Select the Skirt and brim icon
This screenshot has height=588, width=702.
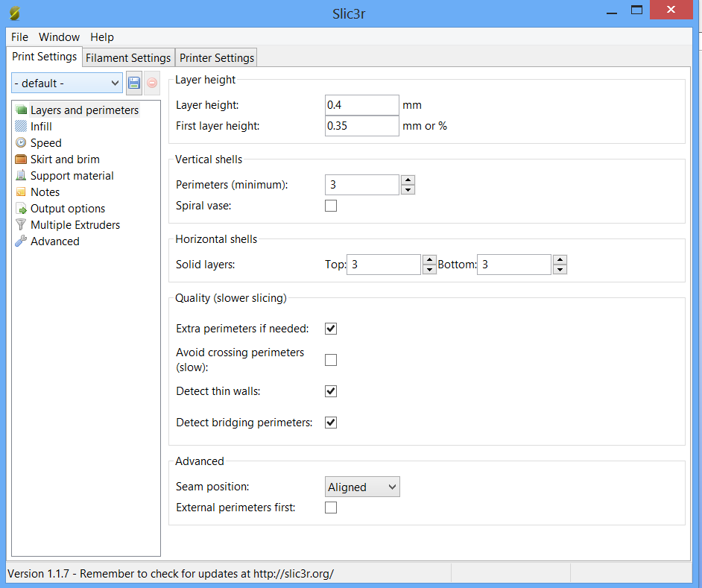(x=21, y=159)
